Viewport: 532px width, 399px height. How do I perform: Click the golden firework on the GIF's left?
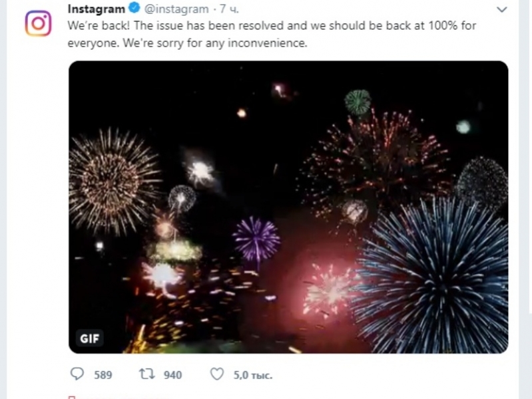click(x=112, y=180)
